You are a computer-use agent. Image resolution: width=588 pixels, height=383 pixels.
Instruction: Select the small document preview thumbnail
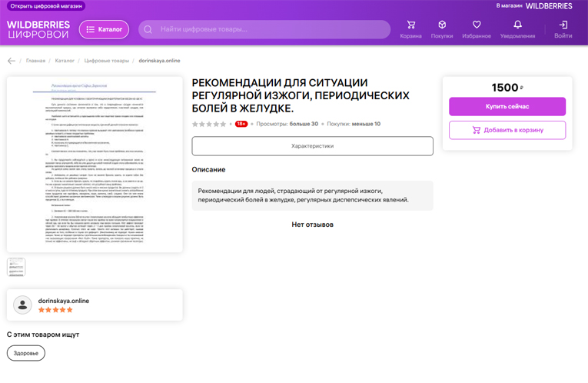coord(16,267)
